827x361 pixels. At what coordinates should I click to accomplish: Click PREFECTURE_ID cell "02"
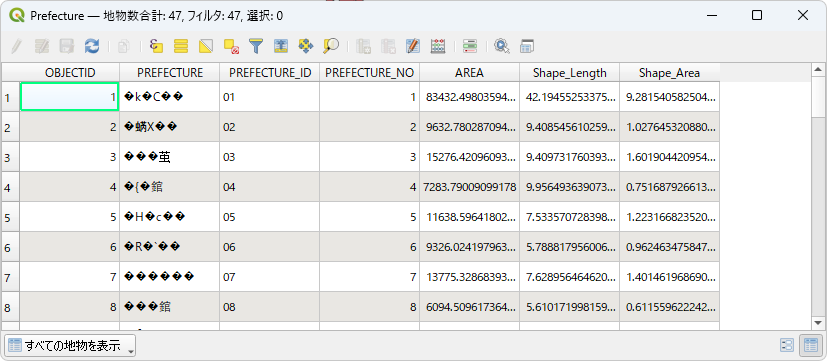pos(270,127)
